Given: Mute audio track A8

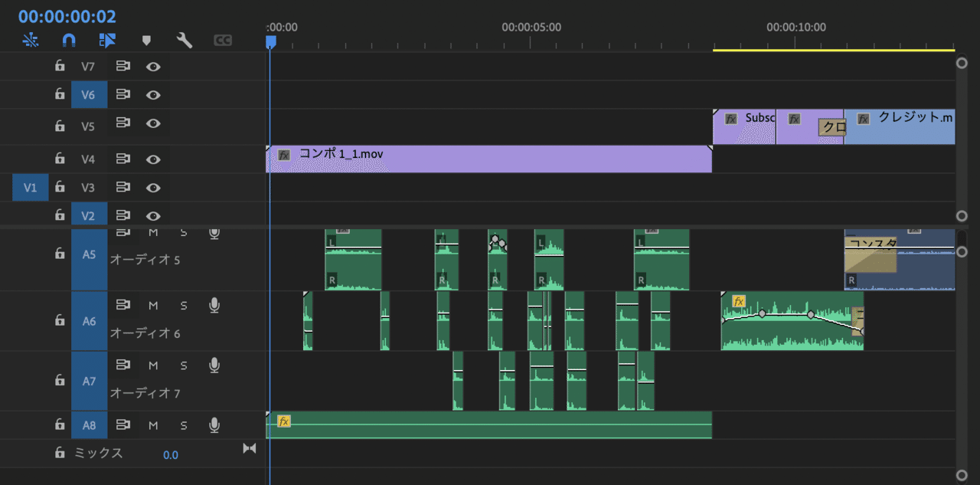Looking at the screenshot, I should (153, 425).
